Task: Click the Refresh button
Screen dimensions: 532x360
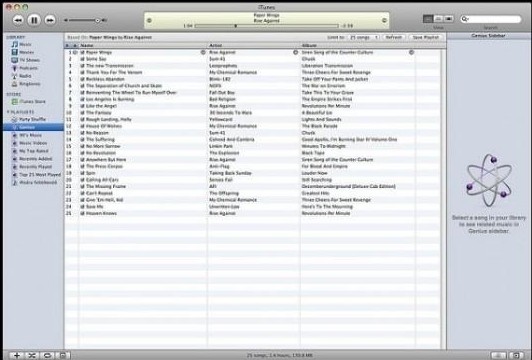Action: pyautogui.click(x=394, y=37)
